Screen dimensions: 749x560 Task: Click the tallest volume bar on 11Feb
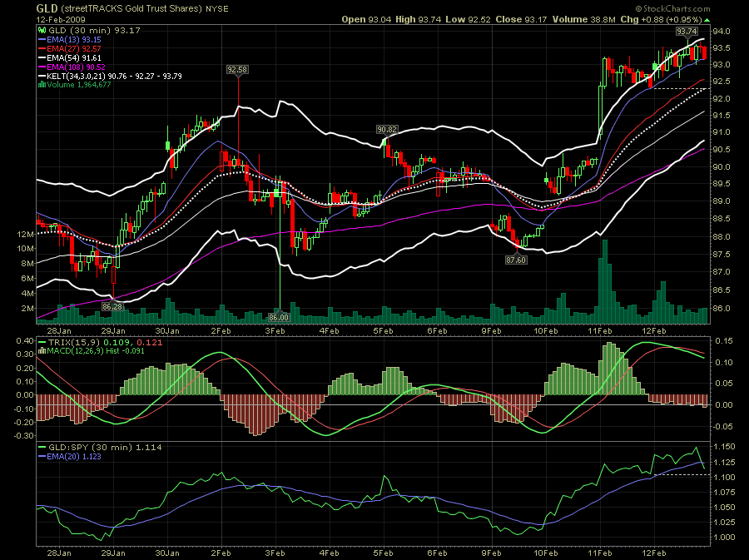605,282
